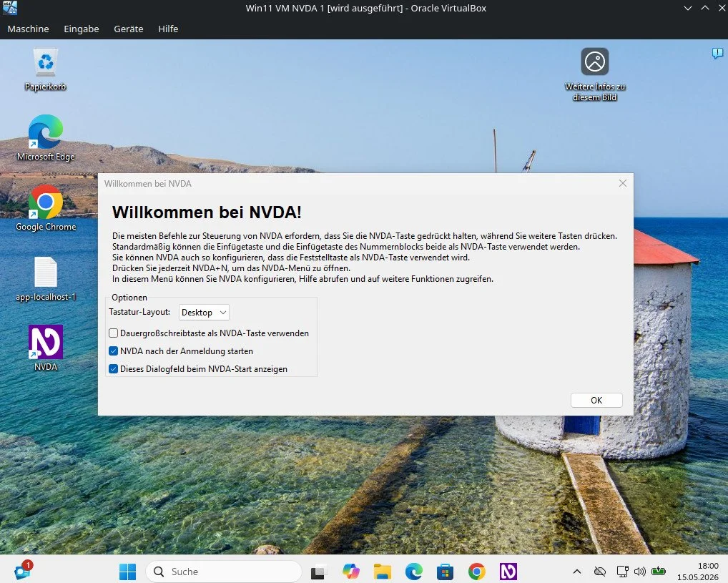Show hidden system tray icons
Screen dimensions: 728x583
pyautogui.click(x=576, y=572)
